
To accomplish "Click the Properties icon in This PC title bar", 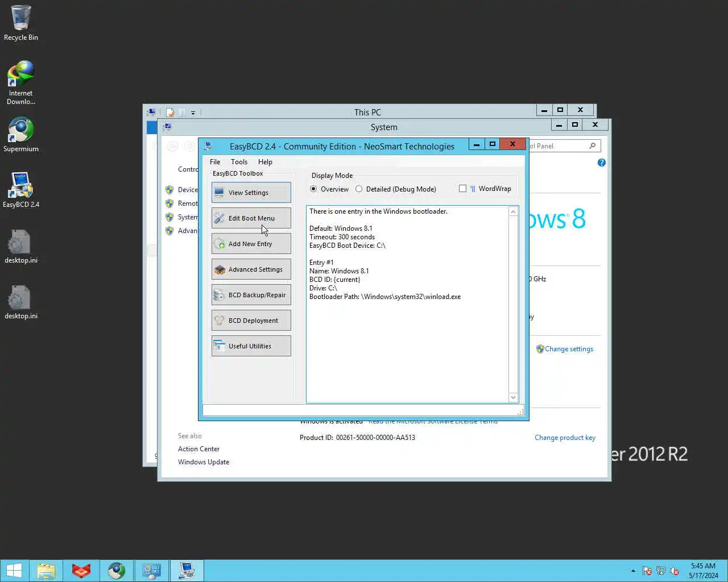I will tap(169, 113).
